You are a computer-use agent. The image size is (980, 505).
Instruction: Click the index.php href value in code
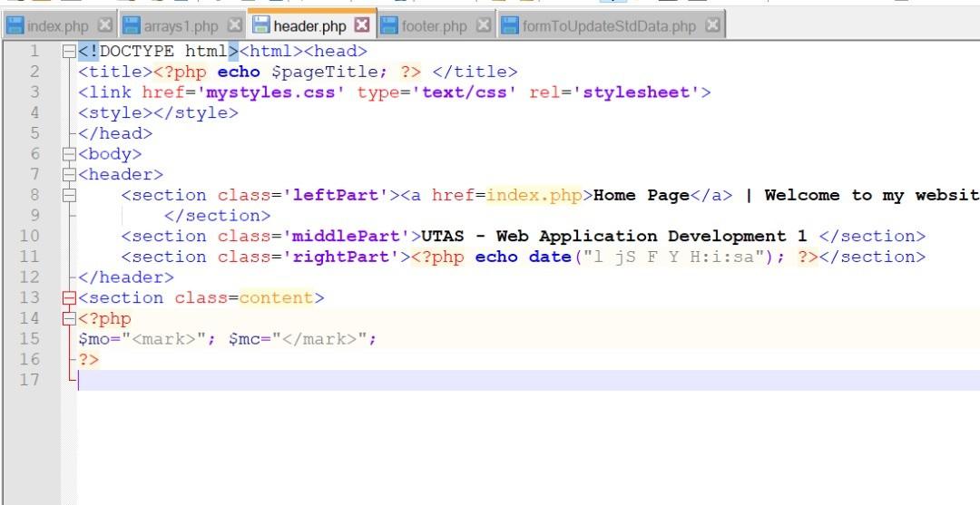[x=534, y=196]
